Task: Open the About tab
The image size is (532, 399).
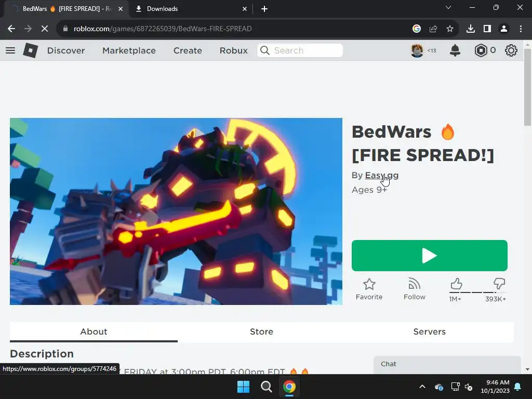Action: click(94, 331)
